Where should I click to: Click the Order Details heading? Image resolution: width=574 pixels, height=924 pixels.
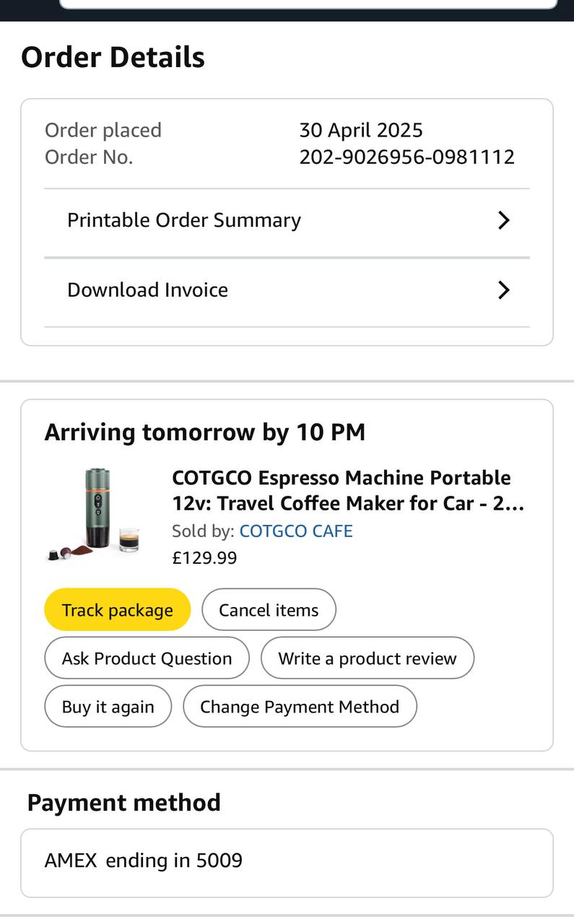tap(113, 57)
